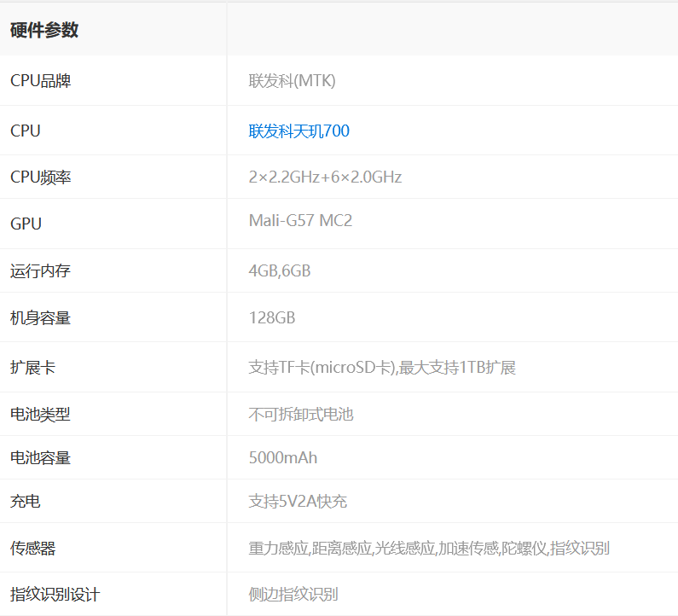This screenshot has width=678, height=616.
Task: Click the 电池容量 label
Action: (40, 457)
